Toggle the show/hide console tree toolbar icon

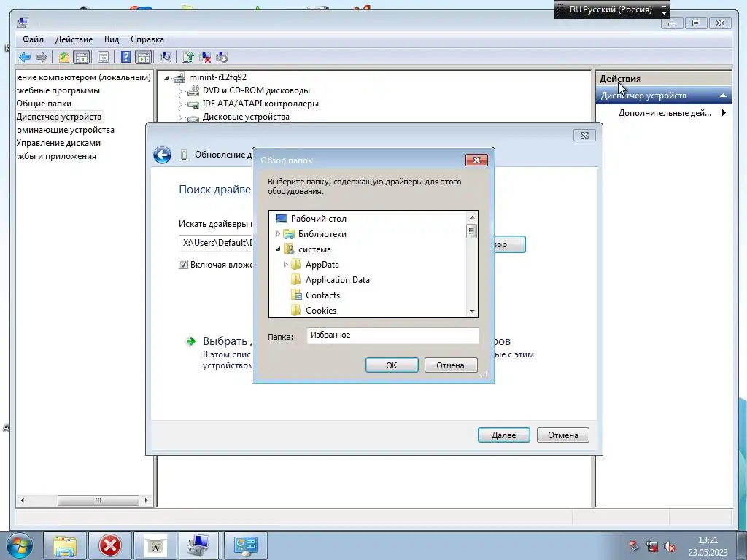click(82, 58)
